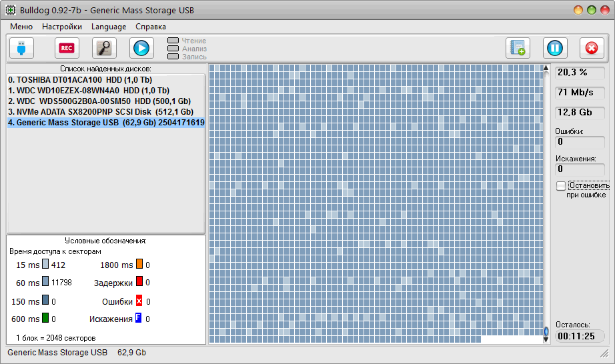The height and width of the screenshot is (364, 615).
Task: Click the 15 ms light blue swatch
Action: [45, 264]
